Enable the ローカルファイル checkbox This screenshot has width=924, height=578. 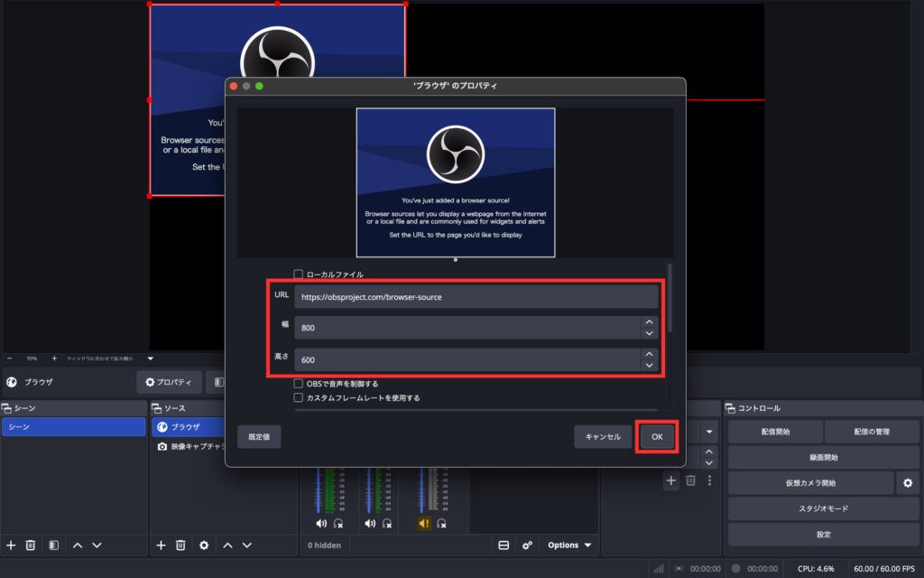(298, 275)
